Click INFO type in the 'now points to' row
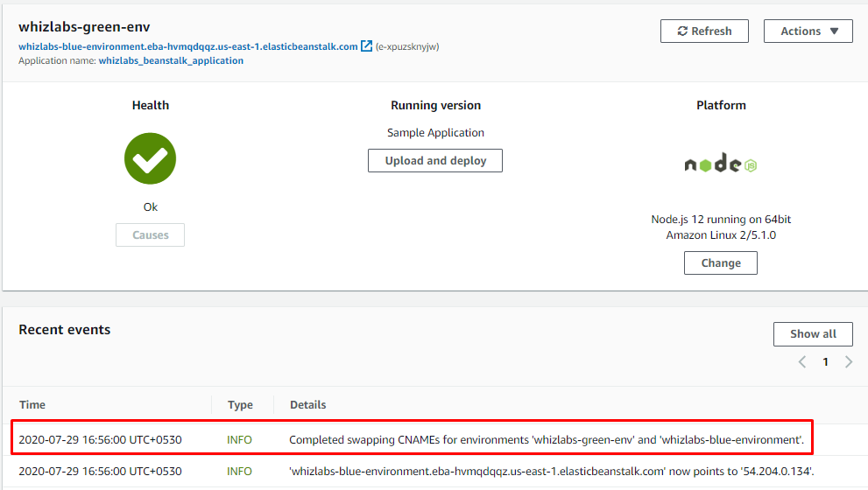868x490 pixels. click(x=239, y=472)
